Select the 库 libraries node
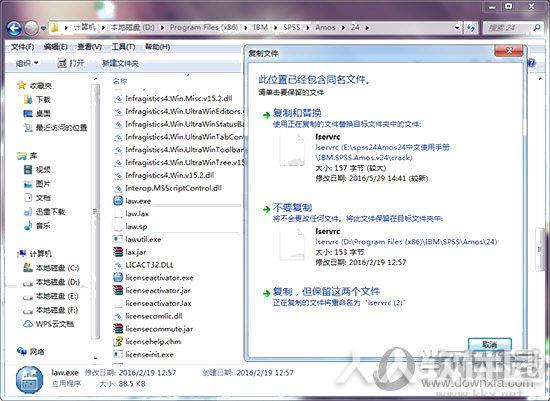550x401 pixels. coord(28,156)
